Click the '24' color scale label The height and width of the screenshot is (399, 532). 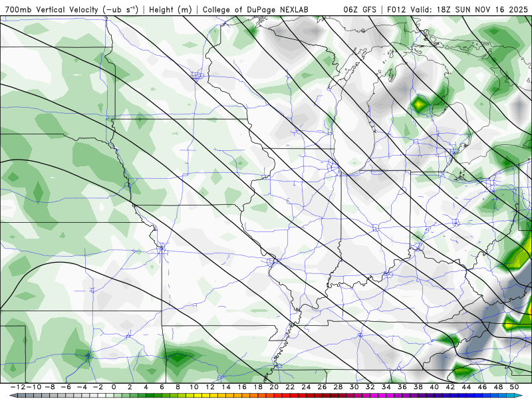pyautogui.click(x=306, y=387)
